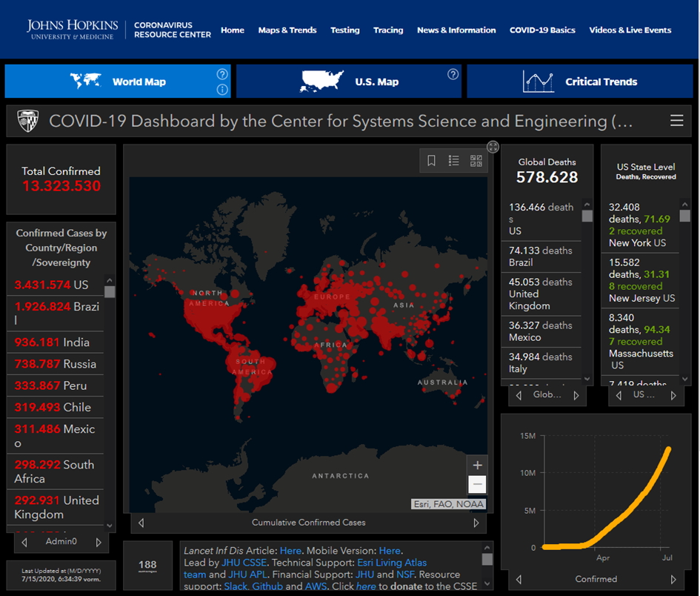Select the World Map tab
This screenshot has width=700, height=596.
pos(118,82)
